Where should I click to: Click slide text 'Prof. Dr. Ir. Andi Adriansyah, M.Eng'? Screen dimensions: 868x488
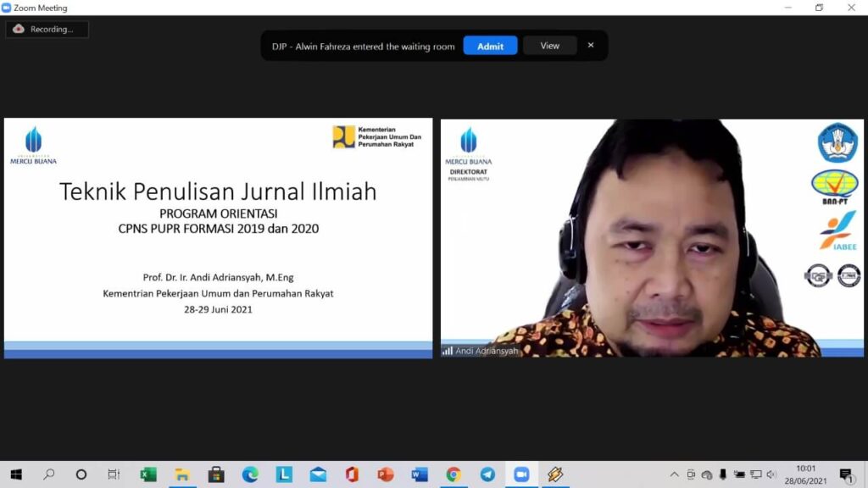(x=218, y=278)
